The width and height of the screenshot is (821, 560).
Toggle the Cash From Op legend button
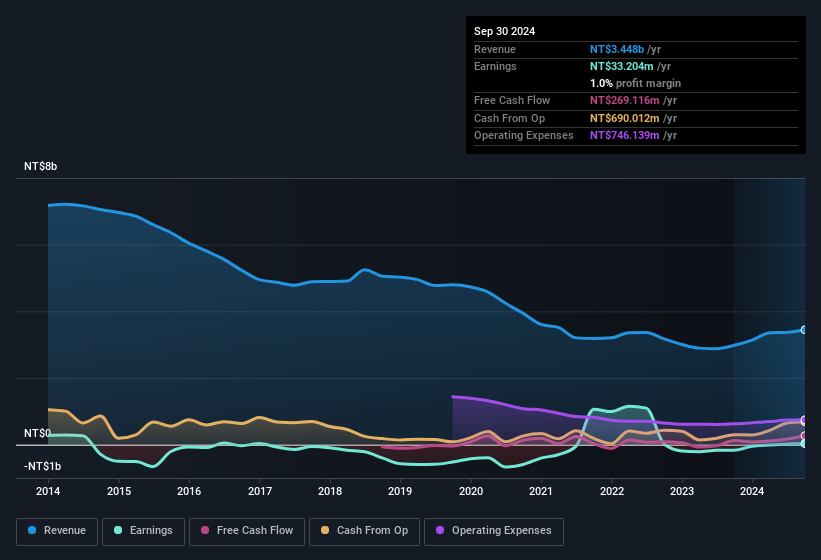[x=364, y=531]
